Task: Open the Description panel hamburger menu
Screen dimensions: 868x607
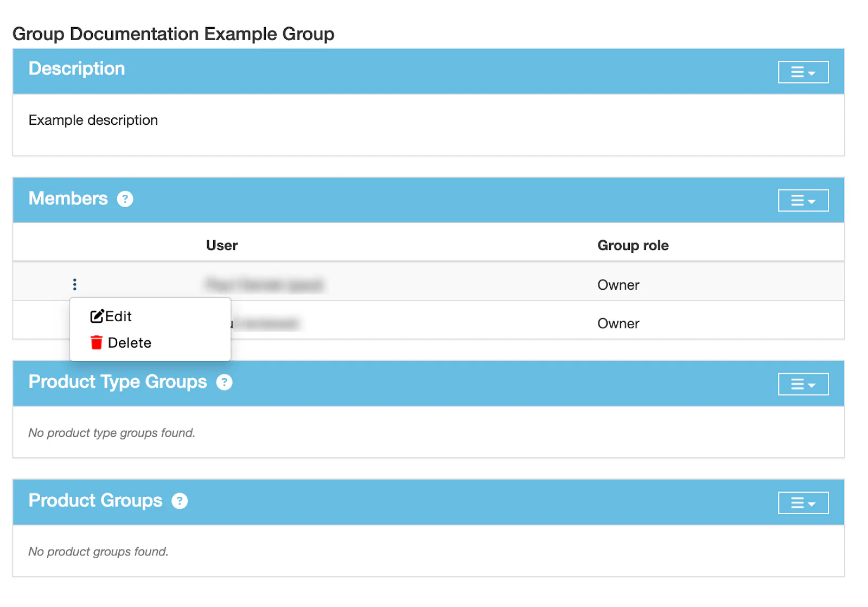Action: click(x=803, y=72)
